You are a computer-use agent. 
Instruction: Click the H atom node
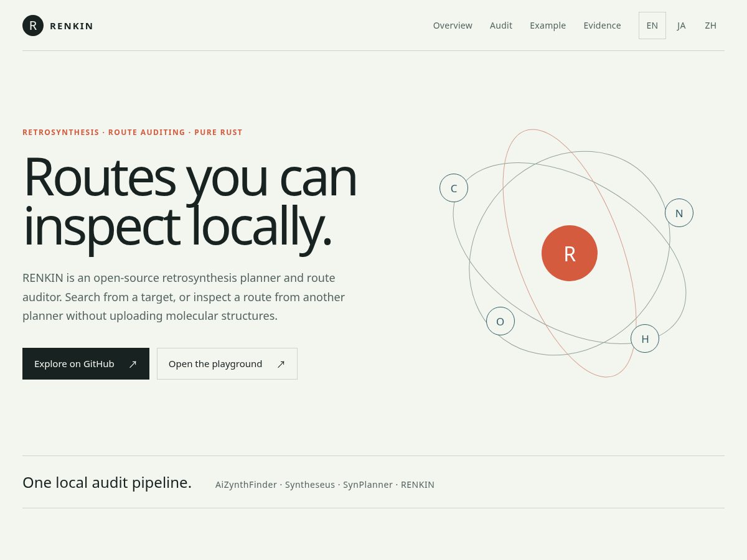[x=645, y=338]
